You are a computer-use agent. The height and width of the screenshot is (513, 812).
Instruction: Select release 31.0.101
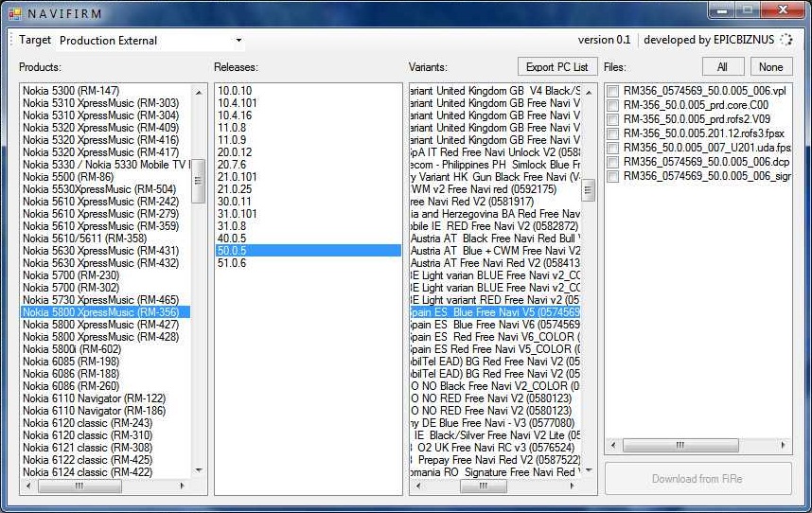[309, 214]
